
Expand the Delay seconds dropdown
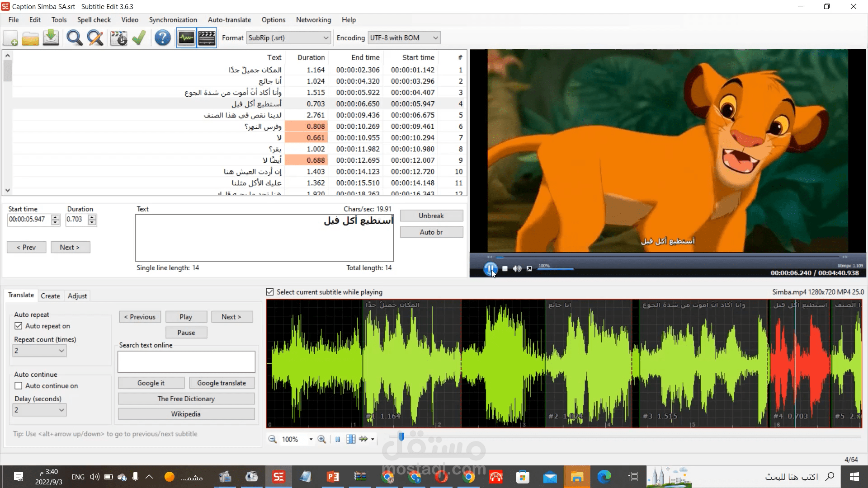pos(39,410)
